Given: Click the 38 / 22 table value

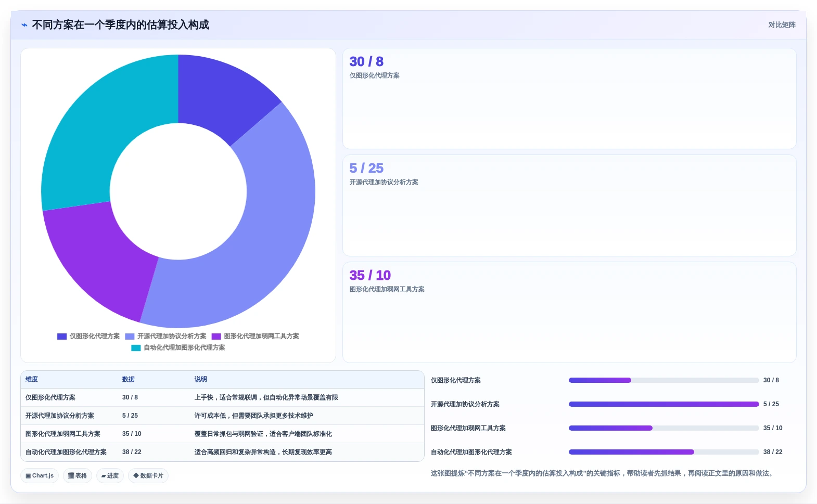Looking at the screenshot, I should [132, 452].
